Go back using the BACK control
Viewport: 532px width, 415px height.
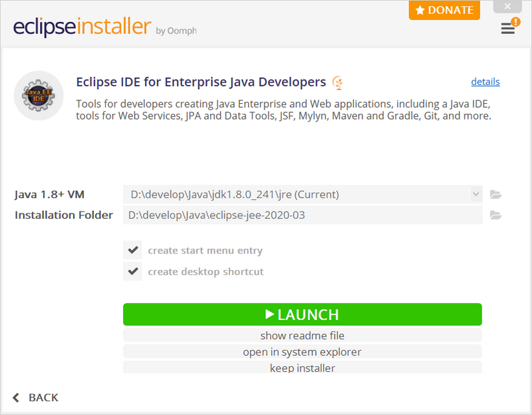click(36, 397)
